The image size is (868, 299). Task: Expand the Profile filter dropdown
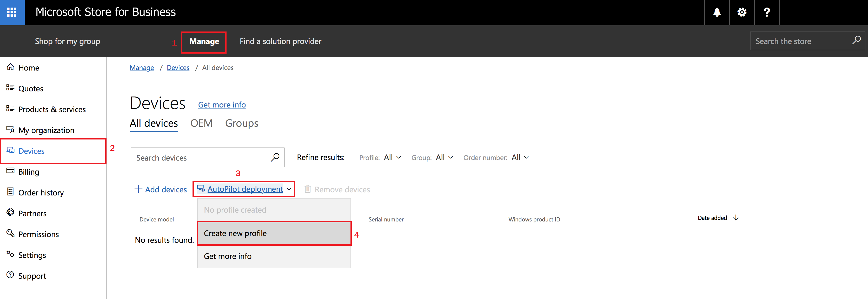coord(392,157)
